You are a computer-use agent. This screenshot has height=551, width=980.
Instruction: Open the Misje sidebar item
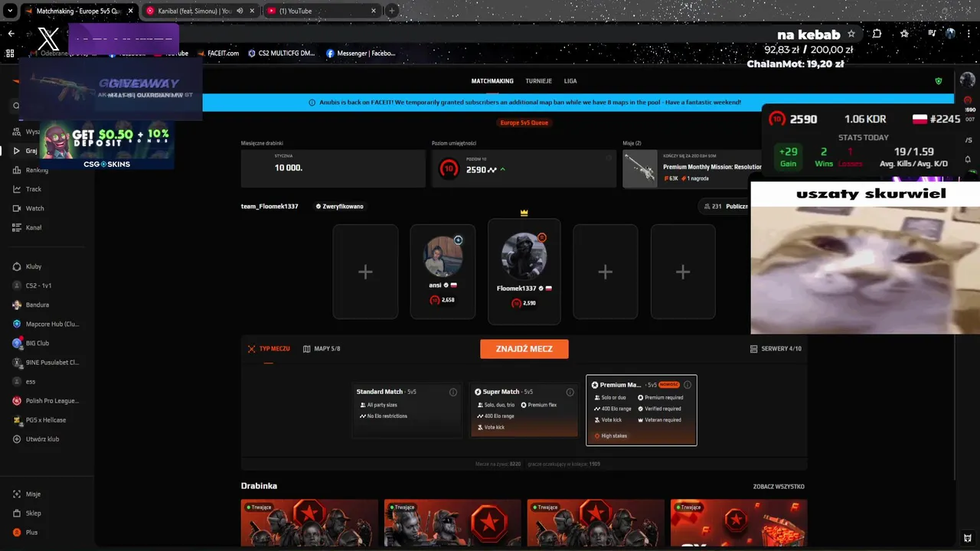[x=27, y=494]
